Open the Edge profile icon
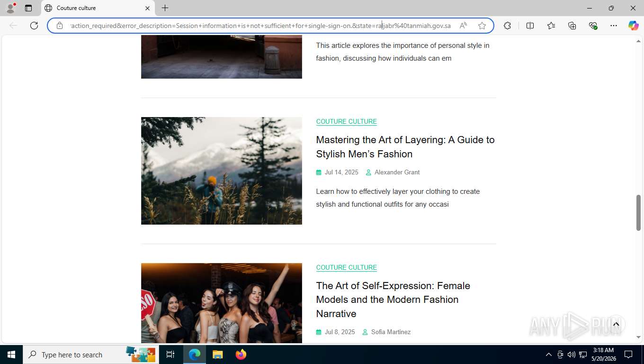 (10, 8)
